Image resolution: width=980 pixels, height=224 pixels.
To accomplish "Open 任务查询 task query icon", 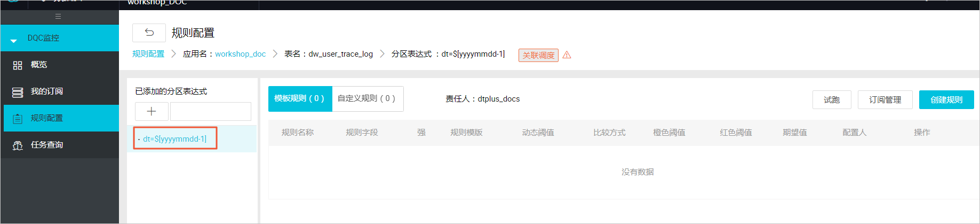I will [x=18, y=145].
